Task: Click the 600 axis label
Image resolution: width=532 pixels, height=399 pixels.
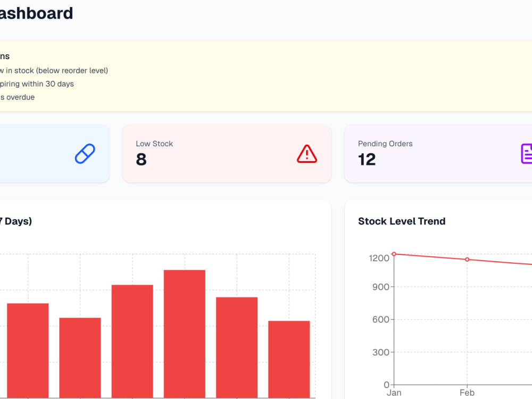Action: tap(381, 320)
